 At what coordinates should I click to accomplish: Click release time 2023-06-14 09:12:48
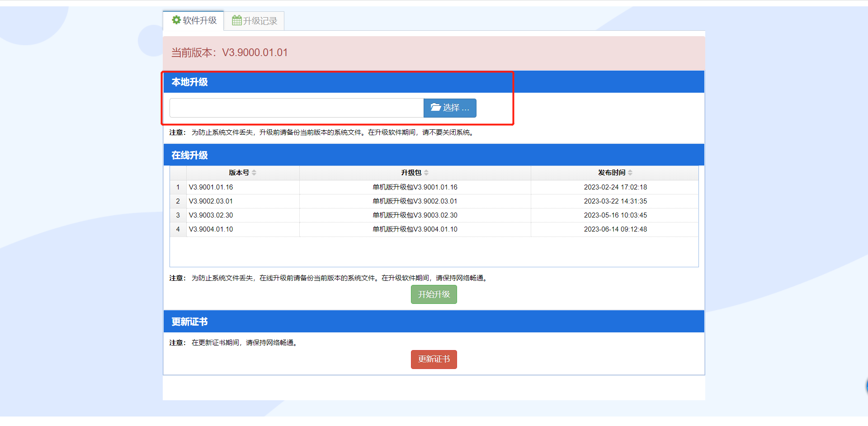tap(615, 229)
